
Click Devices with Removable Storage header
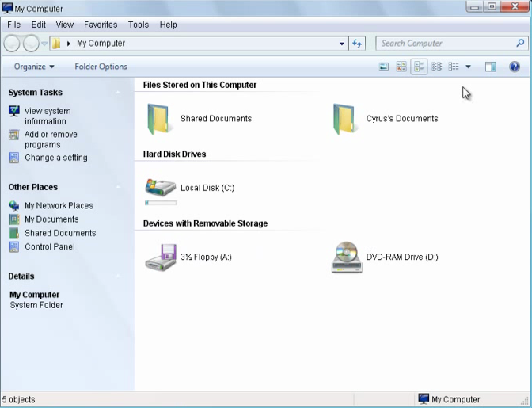pyautogui.click(x=205, y=223)
